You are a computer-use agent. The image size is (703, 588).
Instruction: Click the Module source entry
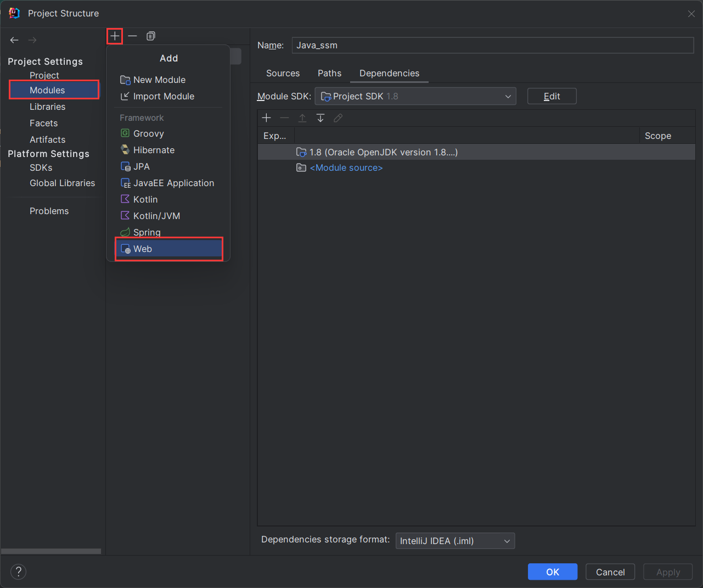coord(346,168)
